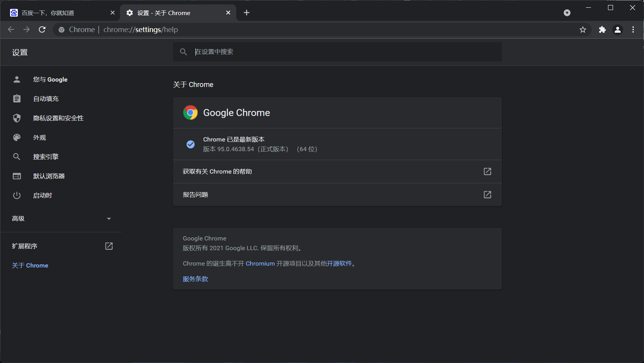Open the profile avatar icon
The width and height of the screenshot is (644, 363).
pos(618,30)
